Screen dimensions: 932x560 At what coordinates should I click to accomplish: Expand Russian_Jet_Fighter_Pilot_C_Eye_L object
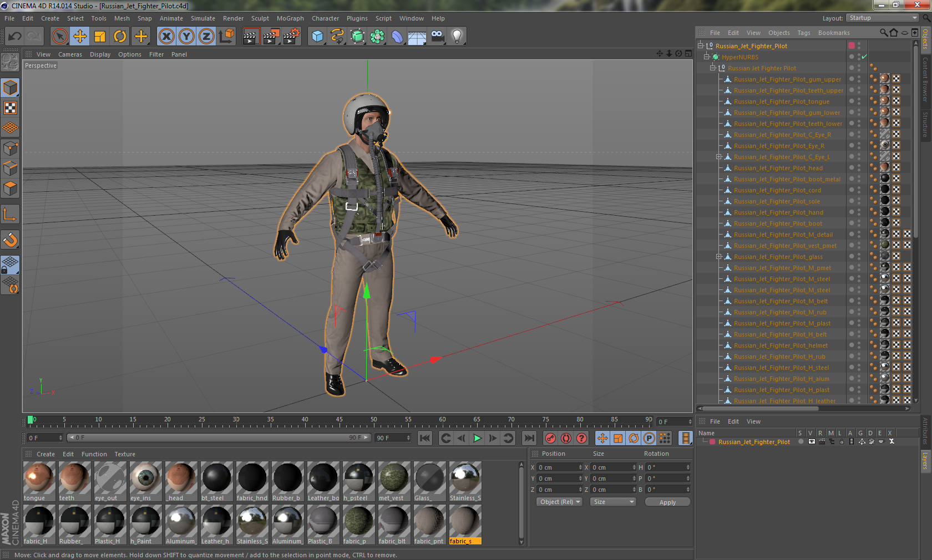pyautogui.click(x=718, y=157)
